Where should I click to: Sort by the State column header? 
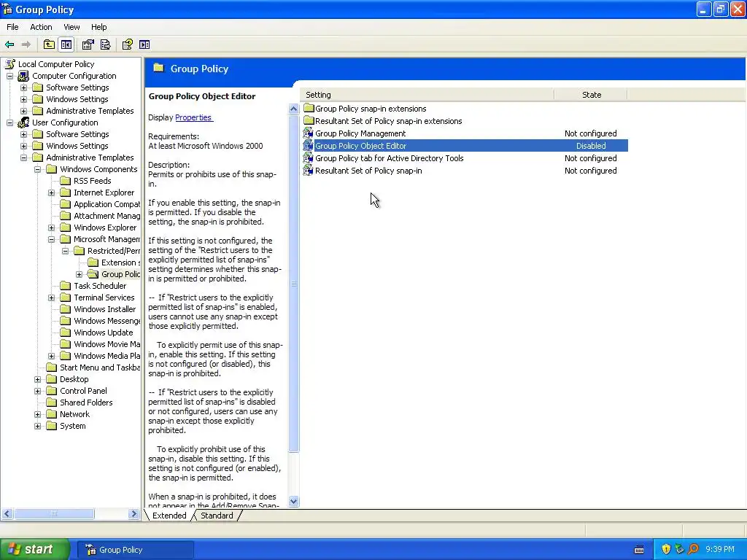591,95
